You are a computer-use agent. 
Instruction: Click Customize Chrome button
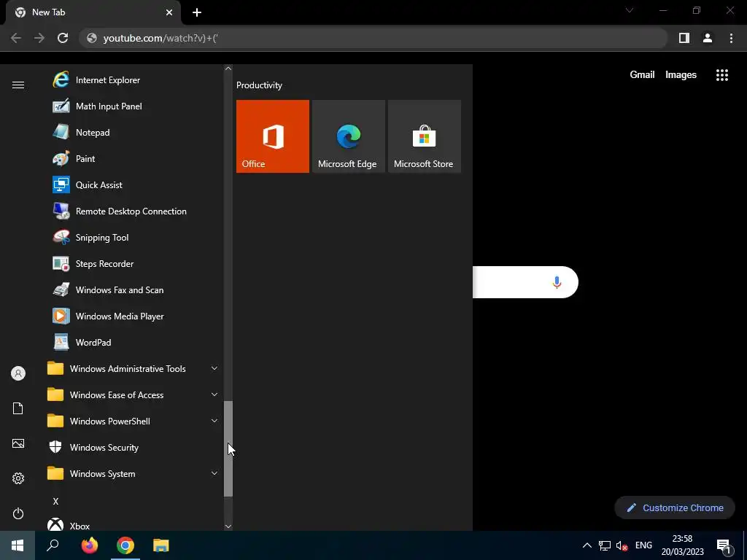point(675,507)
